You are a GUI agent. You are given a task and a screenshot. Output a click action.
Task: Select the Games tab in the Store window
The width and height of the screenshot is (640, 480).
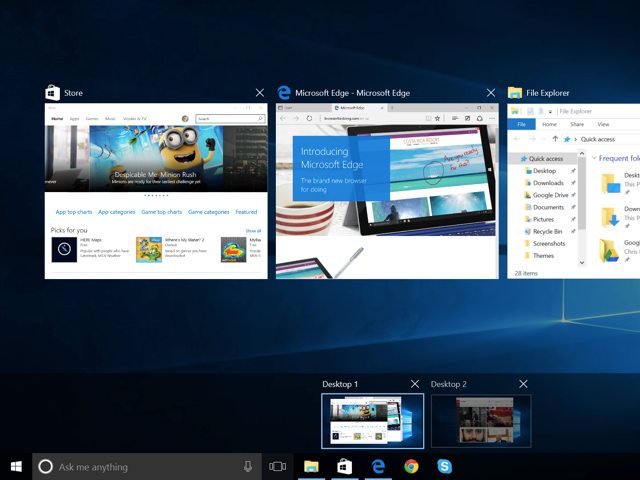pyautogui.click(x=92, y=118)
